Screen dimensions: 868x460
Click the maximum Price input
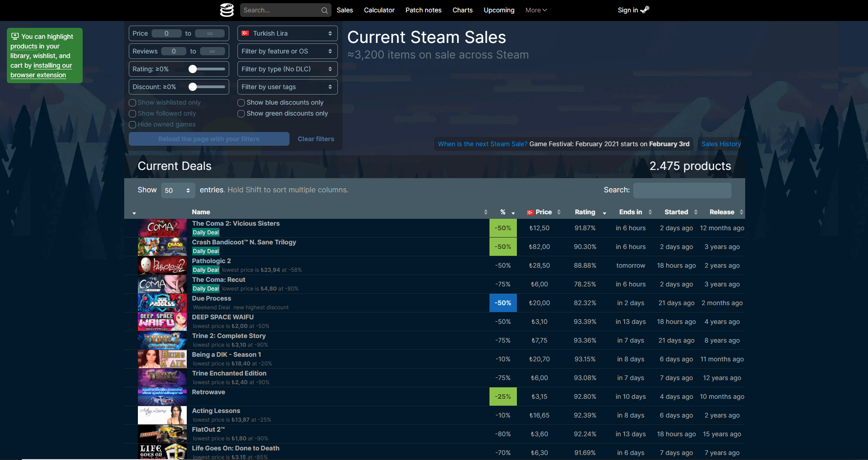coord(210,33)
